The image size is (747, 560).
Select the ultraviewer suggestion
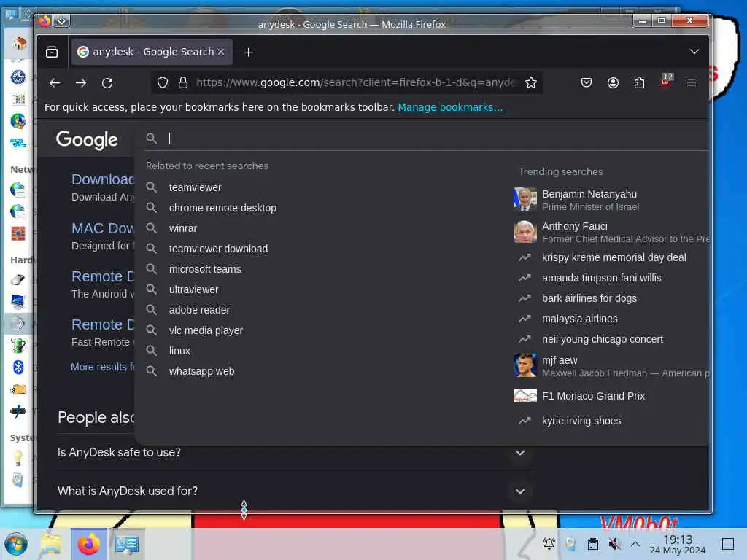[193, 289]
